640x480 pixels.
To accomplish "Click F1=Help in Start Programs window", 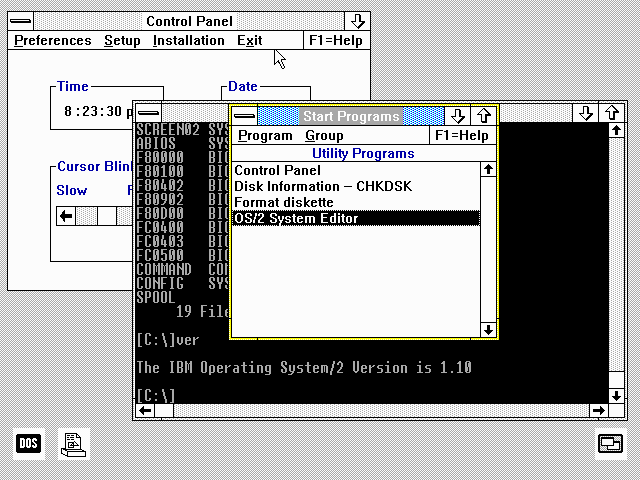I will click(x=461, y=136).
